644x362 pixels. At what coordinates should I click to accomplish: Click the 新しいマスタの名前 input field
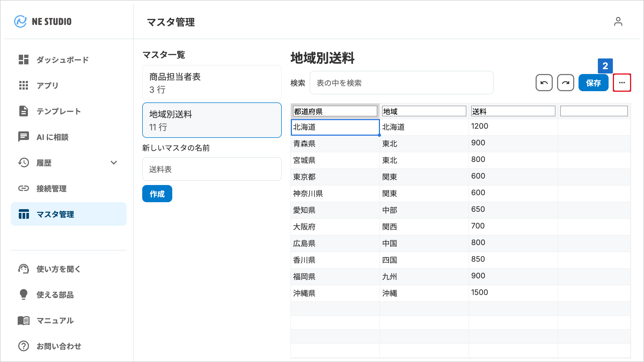pos(212,169)
